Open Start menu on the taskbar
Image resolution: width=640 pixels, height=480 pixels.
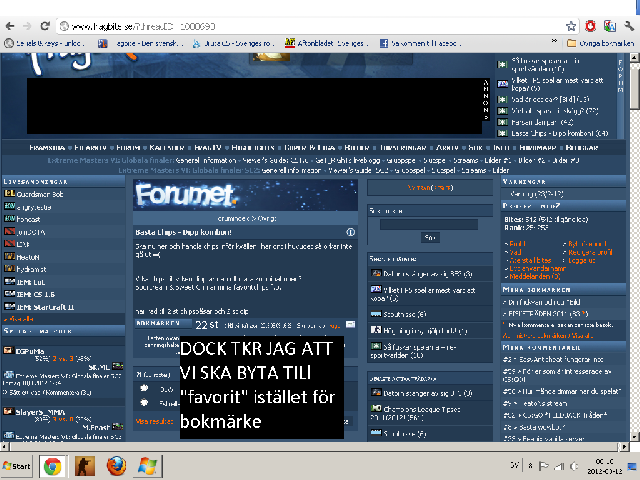[x=17, y=466]
